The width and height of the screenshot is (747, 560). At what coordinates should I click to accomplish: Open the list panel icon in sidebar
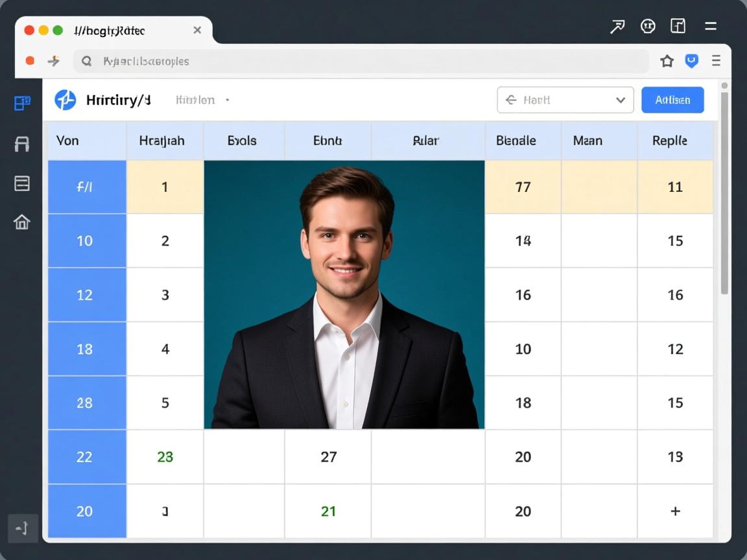point(22,183)
